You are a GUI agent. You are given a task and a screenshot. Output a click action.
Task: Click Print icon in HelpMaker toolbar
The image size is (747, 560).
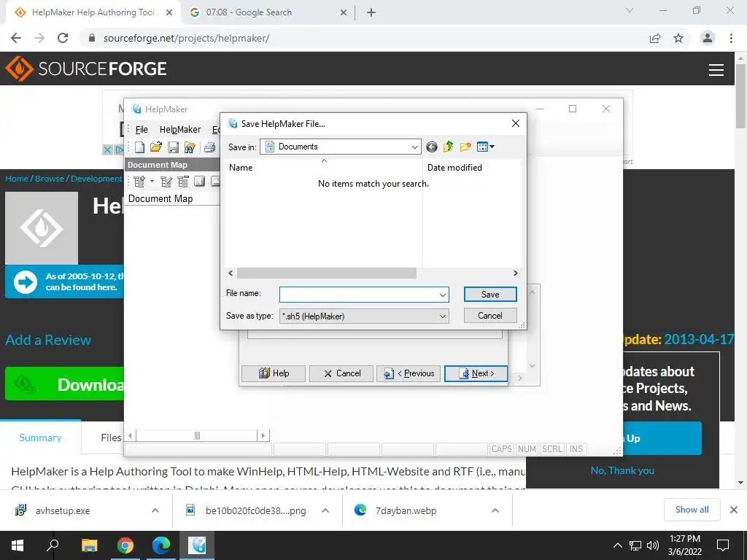click(x=209, y=147)
